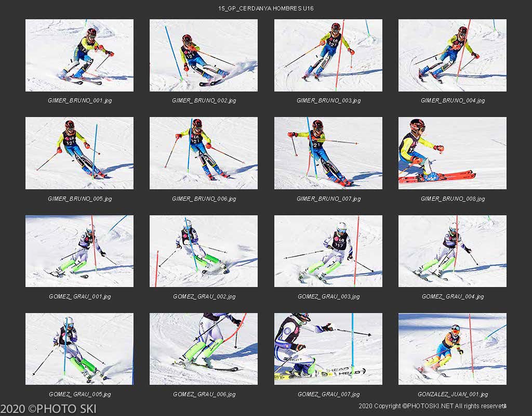The height and width of the screenshot is (416, 532).
Task: Click the 15_GP_CERDANYA HOMBRES U16 title
Action: point(265,8)
